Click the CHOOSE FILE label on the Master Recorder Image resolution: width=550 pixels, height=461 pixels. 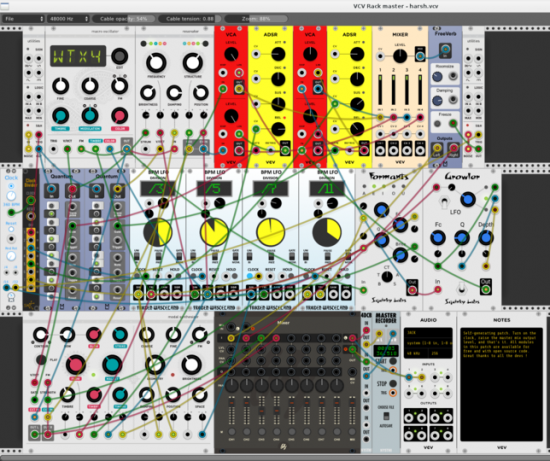386,407
